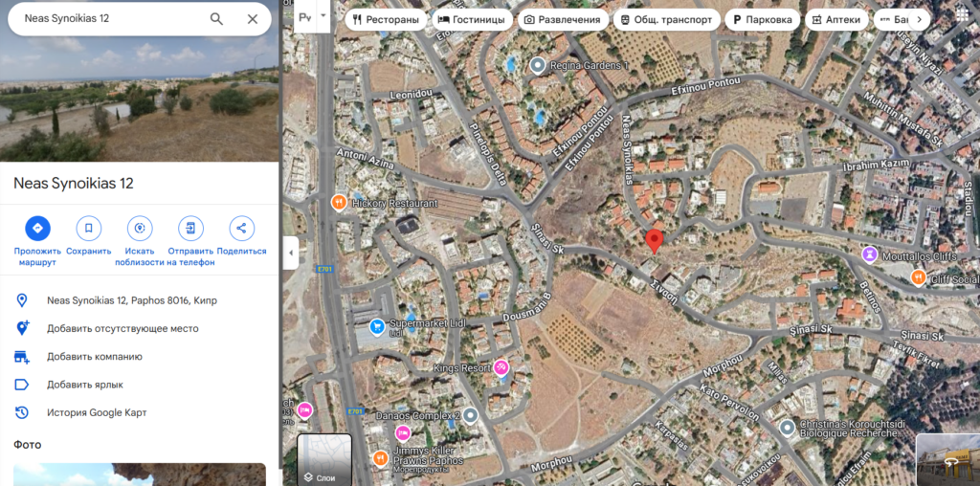Collapse the side panel arrow
980x486 pixels.
290,253
